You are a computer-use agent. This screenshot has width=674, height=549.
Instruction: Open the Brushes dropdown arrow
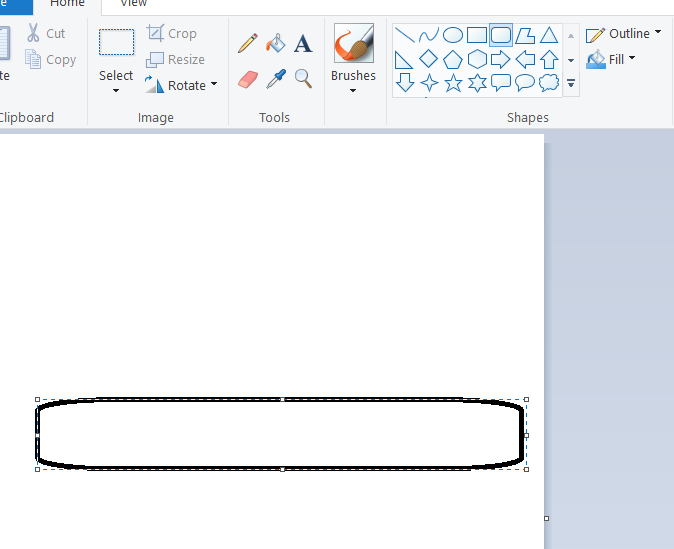[353, 91]
